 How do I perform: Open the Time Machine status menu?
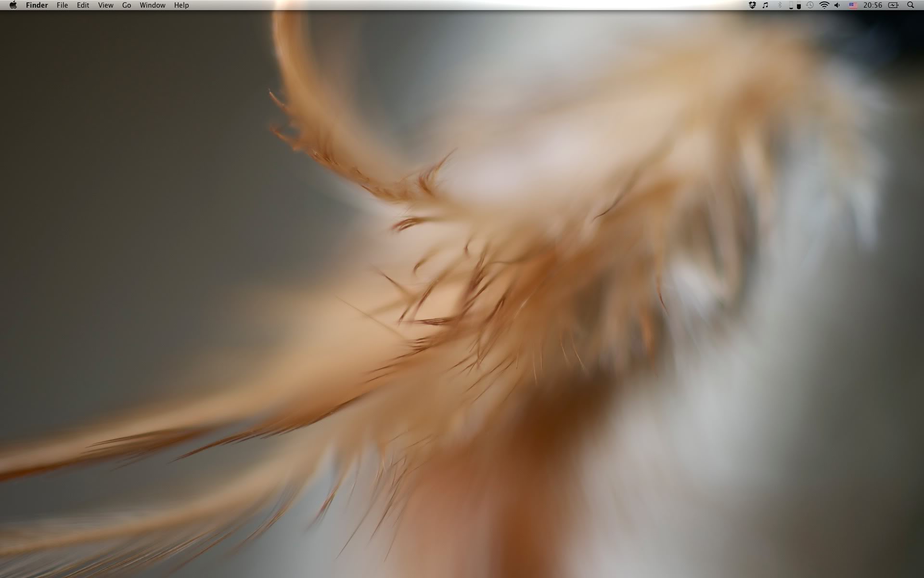[810, 5]
